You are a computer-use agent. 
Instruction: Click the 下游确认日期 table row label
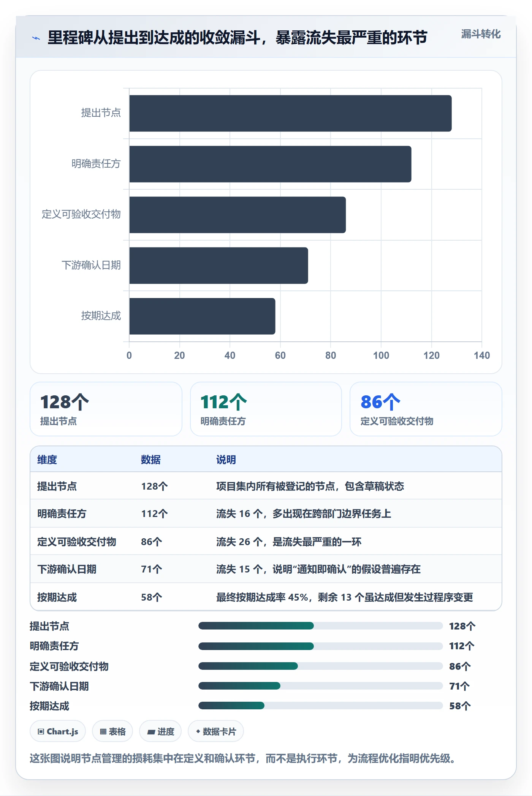coord(67,569)
